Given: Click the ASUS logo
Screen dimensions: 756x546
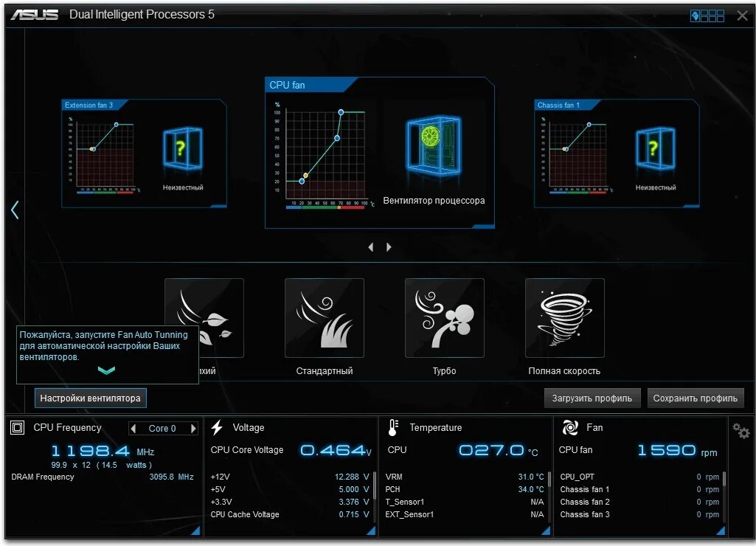Looking at the screenshot, I should [x=35, y=15].
